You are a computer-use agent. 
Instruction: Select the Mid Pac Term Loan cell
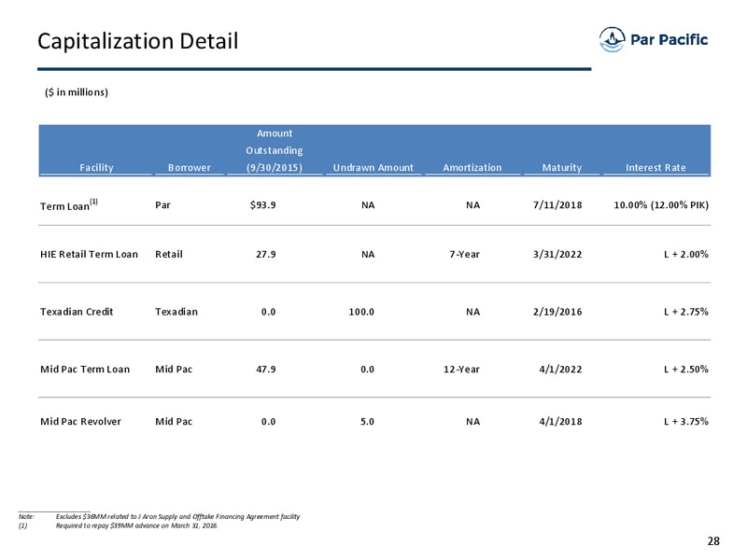coord(85,369)
